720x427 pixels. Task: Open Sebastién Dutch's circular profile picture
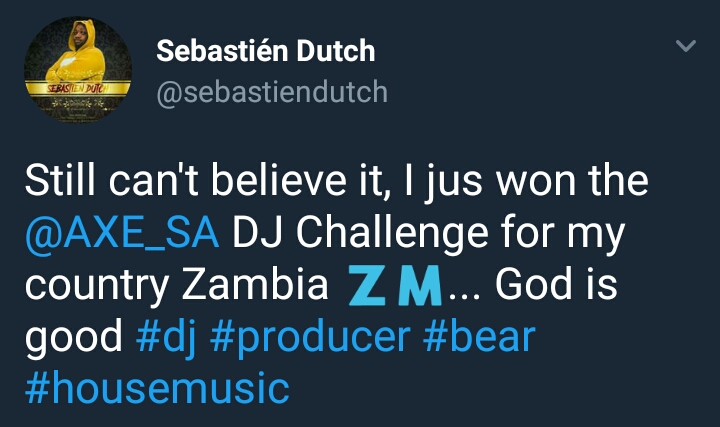pyautogui.click(x=78, y=70)
